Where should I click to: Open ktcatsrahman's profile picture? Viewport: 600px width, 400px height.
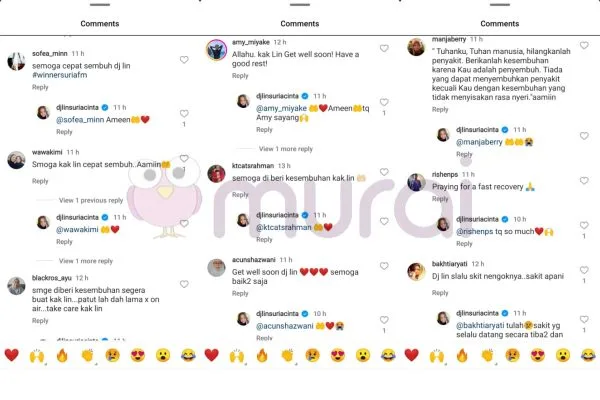point(216,174)
